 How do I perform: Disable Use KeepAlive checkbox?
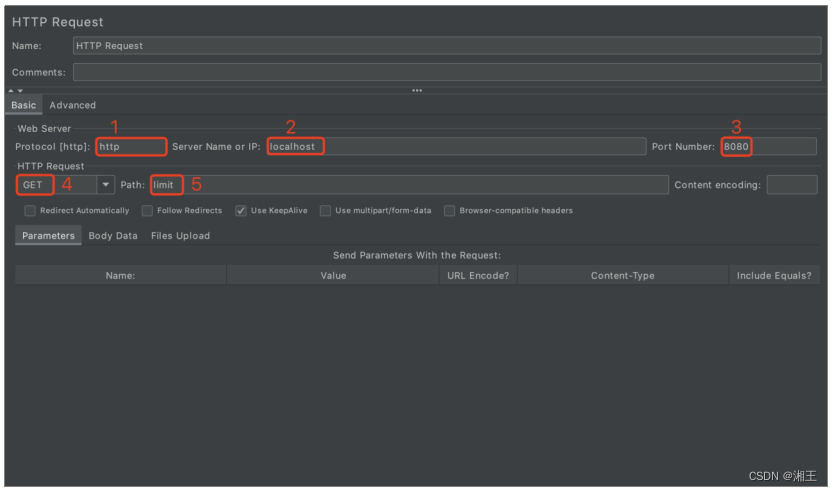[241, 211]
